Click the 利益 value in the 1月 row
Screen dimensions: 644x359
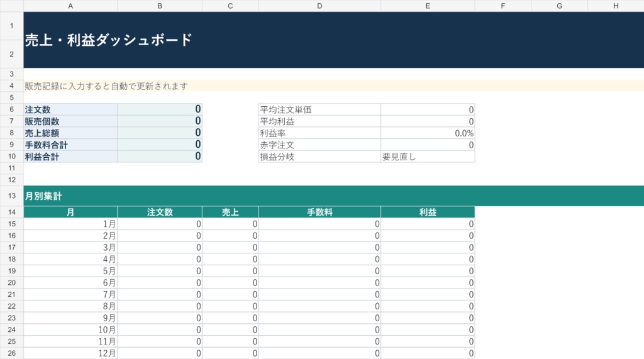[428, 224]
